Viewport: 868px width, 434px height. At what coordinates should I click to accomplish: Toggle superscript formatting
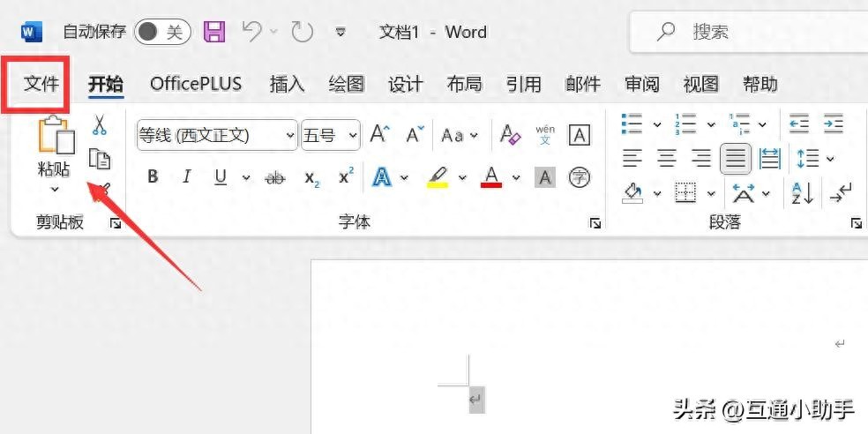pos(347,176)
